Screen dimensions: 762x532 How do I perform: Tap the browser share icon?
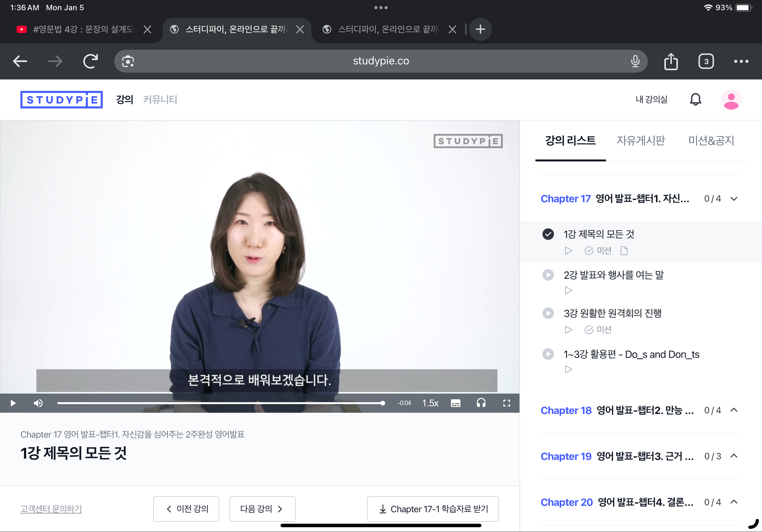click(x=671, y=61)
